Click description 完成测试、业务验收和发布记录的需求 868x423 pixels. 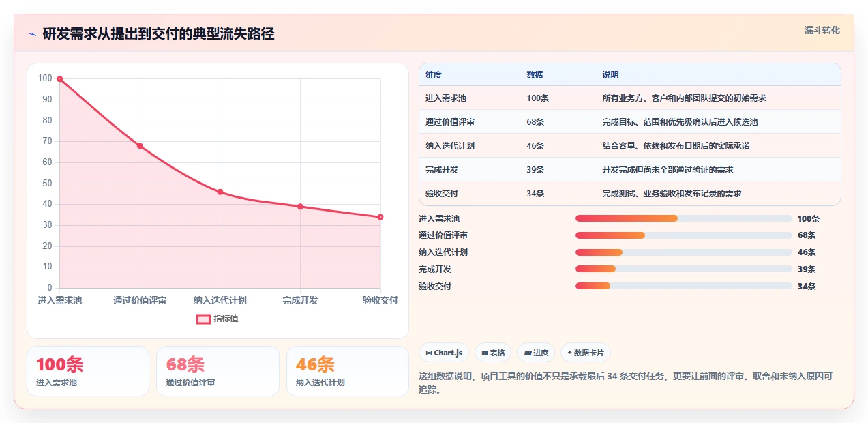(x=672, y=194)
